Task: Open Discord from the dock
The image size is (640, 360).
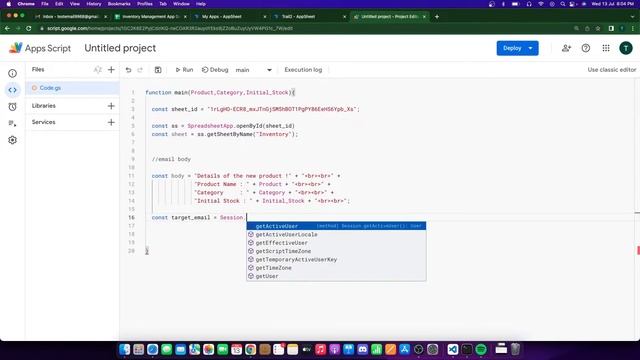Action: pyautogui.click(x=362, y=349)
